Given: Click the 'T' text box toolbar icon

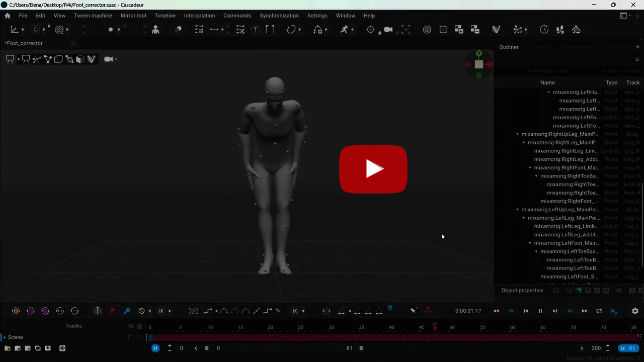Looking at the screenshot, I should (x=256, y=30).
